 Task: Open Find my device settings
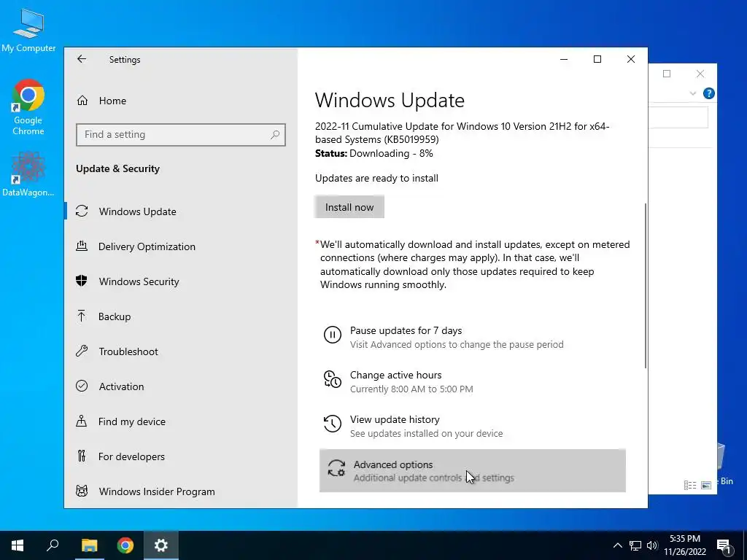pos(181,421)
